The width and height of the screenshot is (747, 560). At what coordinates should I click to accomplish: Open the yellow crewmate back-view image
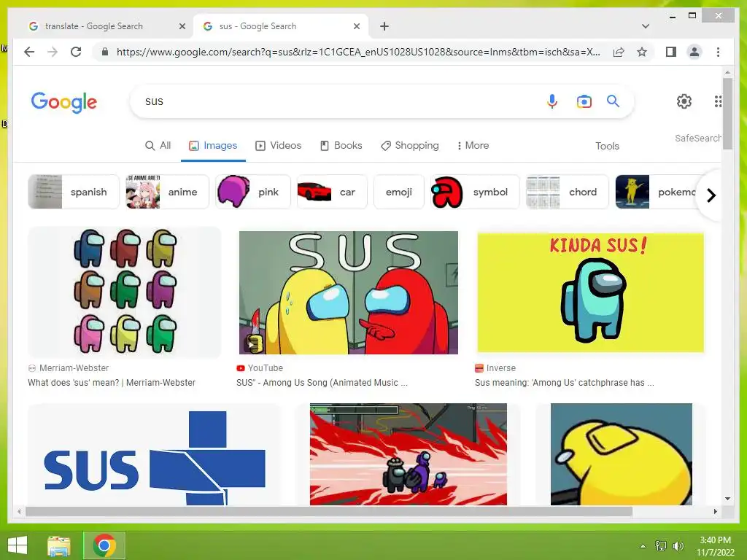click(622, 454)
